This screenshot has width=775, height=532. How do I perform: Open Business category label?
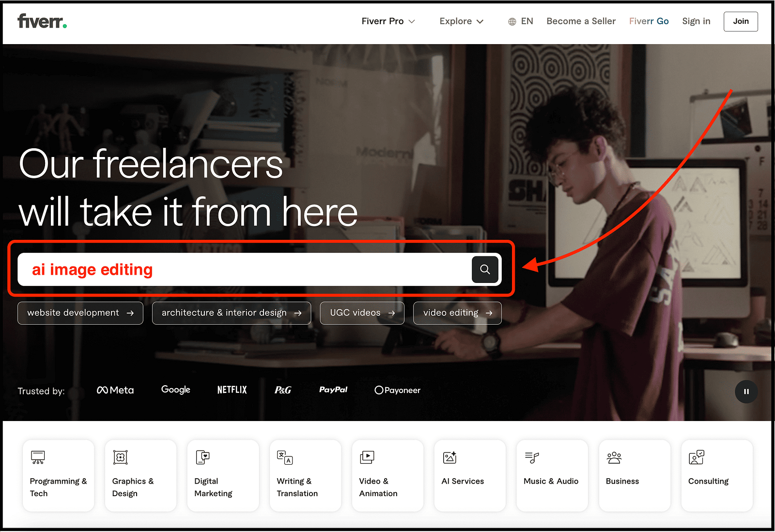(x=622, y=481)
